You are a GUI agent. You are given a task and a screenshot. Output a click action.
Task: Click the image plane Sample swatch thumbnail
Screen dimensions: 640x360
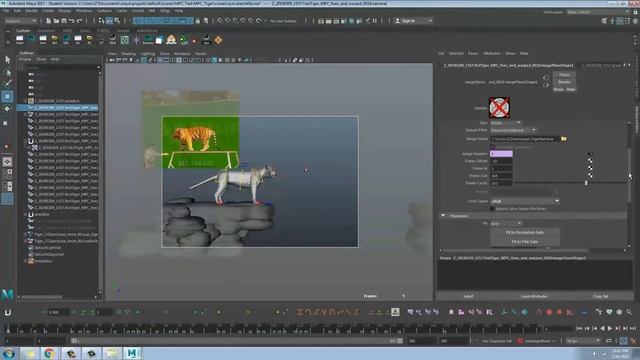pos(499,107)
